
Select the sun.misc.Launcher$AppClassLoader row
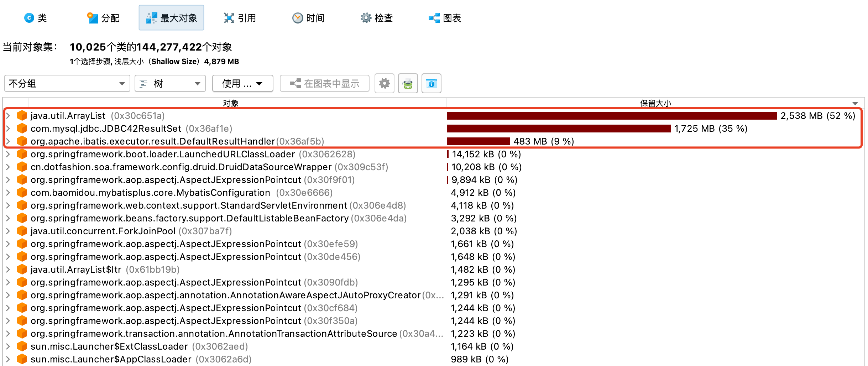[434, 359]
